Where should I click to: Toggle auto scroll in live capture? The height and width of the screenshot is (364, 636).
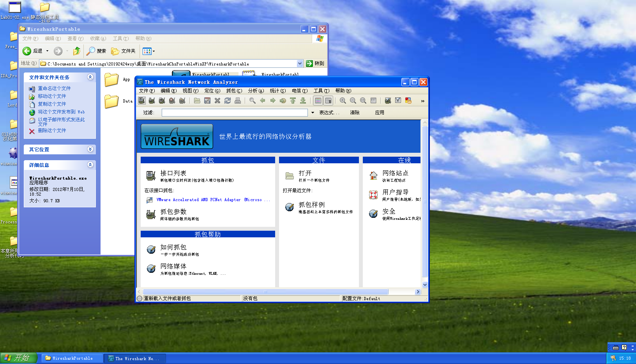tap(328, 101)
